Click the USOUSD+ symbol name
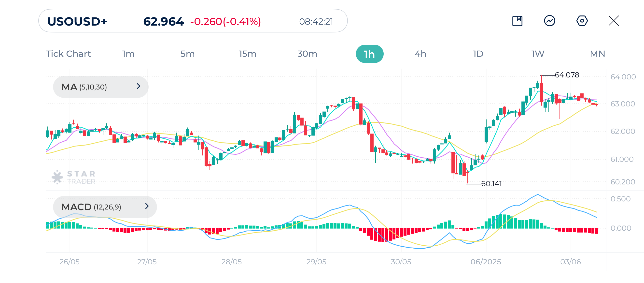The image size is (644, 283). [x=78, y=21]
